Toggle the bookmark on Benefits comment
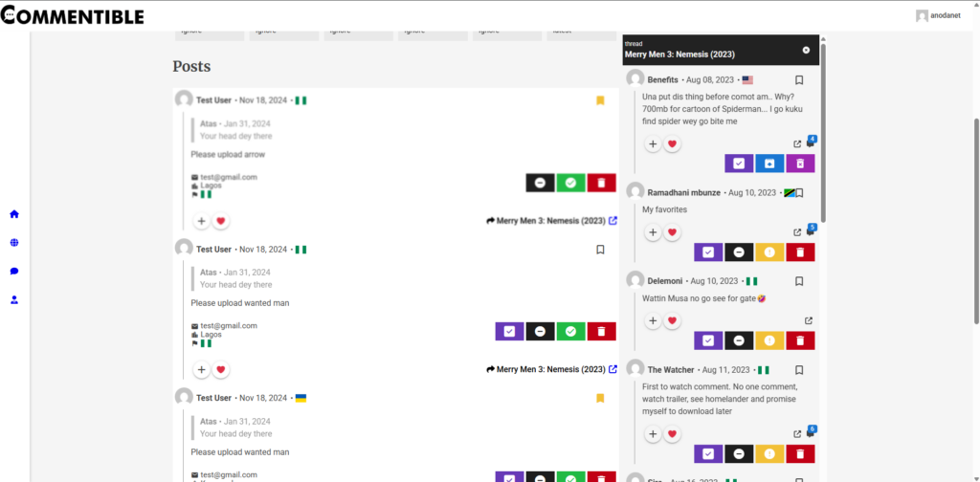This screenshot has width=980, height=482. [799, 80]
